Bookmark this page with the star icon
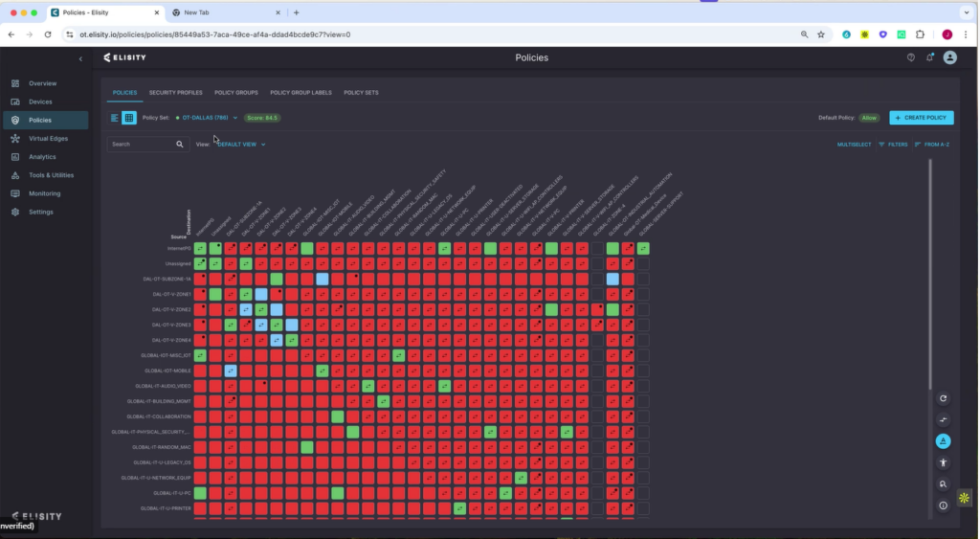This screenshot has height=539, width=980. coord(821,34)
